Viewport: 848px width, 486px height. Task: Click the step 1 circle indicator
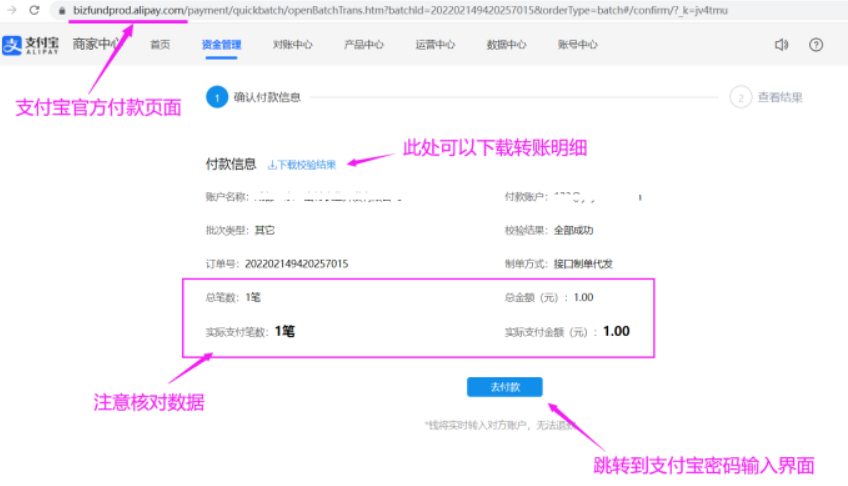coord(216,97)
